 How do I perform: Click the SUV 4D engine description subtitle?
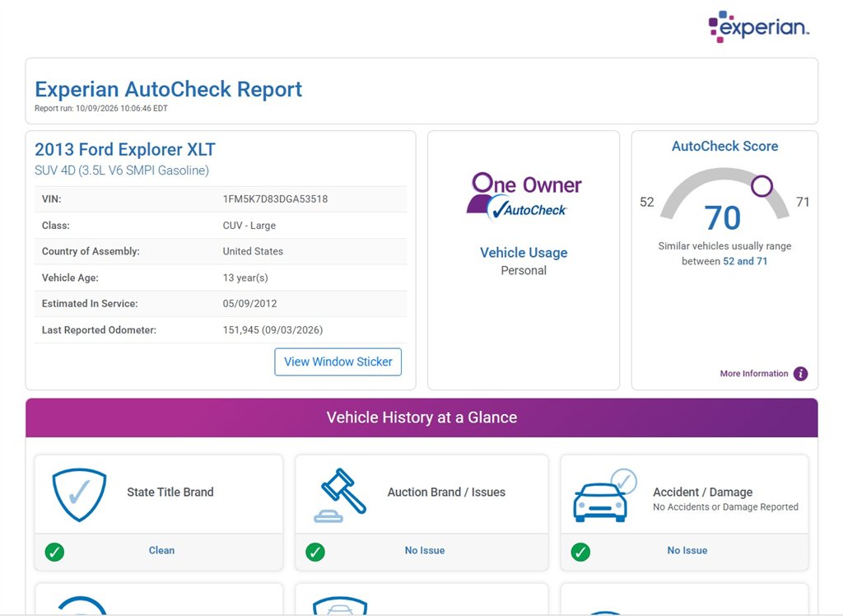tap(122, 170)
